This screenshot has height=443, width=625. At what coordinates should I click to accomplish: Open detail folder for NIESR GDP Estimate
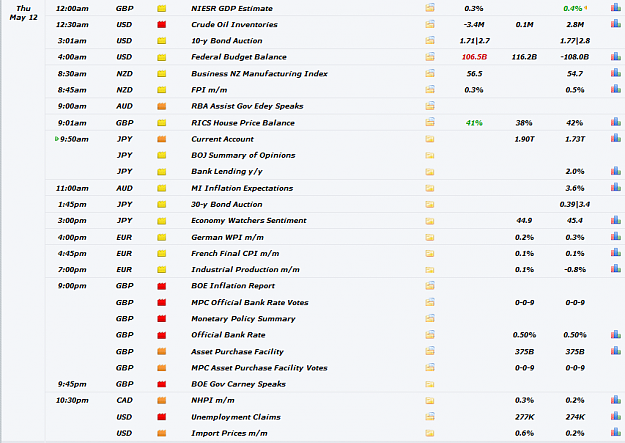[x=430, y=8]
